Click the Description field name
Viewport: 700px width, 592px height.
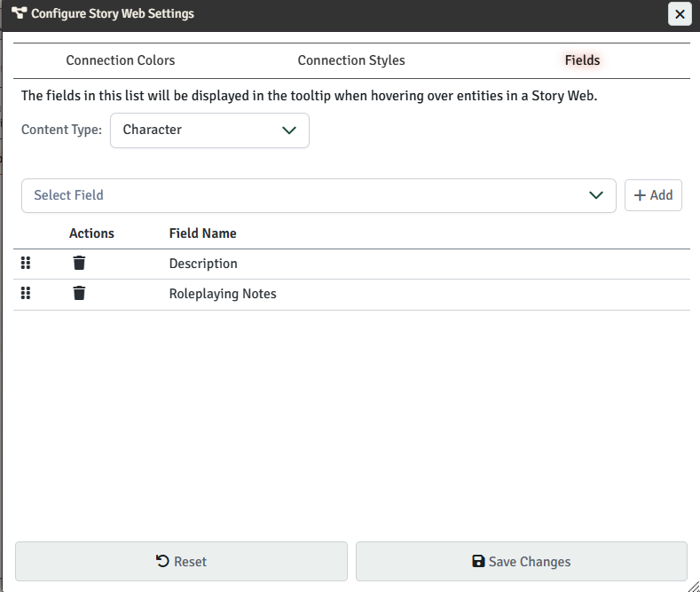pyautogui.click(x=203, y=264)
